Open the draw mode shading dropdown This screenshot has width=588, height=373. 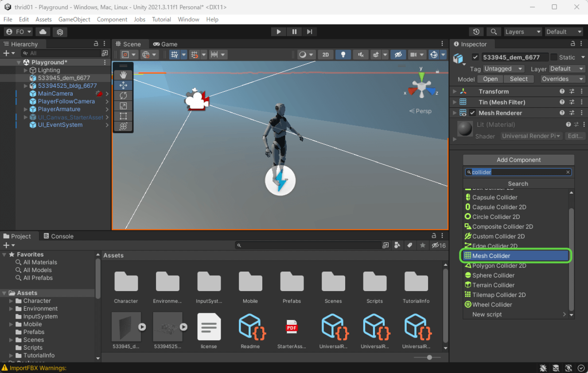point(305,54)
